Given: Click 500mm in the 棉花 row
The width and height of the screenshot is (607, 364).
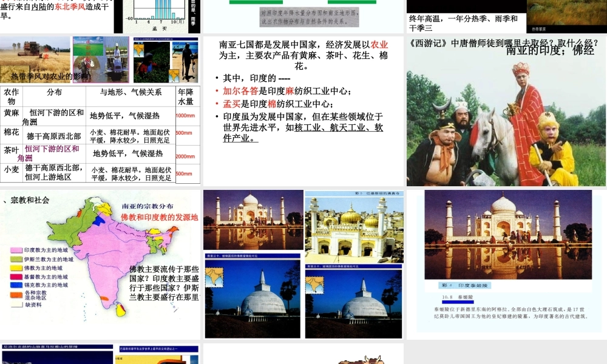Looking at the screenshot, I should 185,133.
